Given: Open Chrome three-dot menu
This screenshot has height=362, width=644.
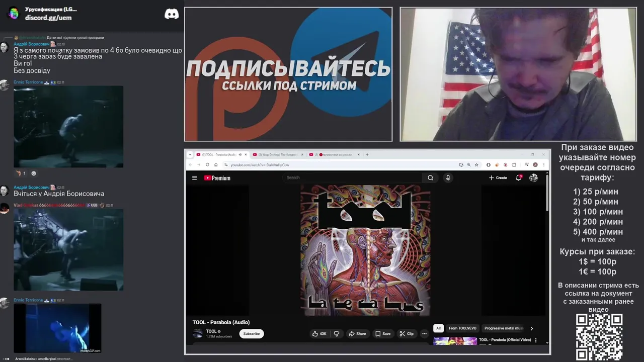Looking at the screenshot, I should (x=543, y=164).
